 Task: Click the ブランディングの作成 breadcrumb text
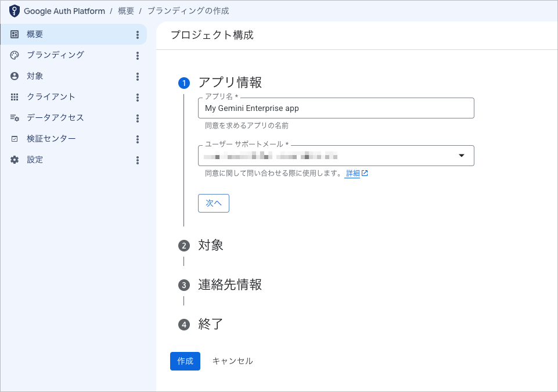[188, 11]
